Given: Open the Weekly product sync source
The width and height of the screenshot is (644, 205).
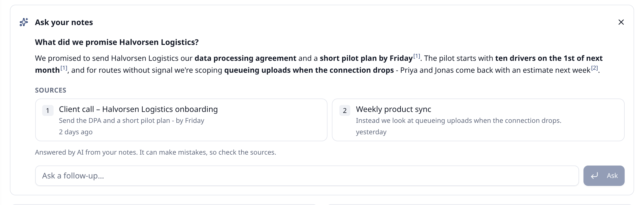Looking at the screenshot, I should tap(478, 120).
